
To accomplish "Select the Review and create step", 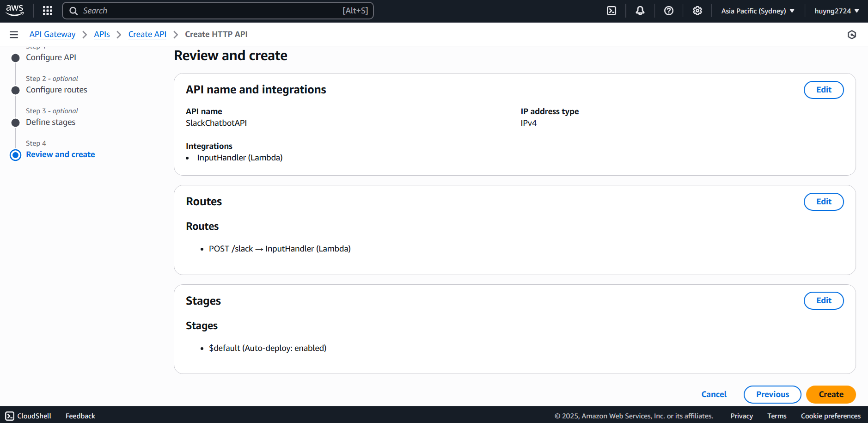I will click(60, 154).
